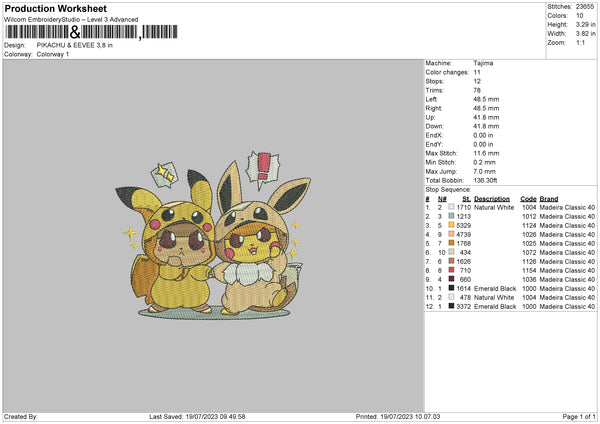Click the Emerald Black swatch in stop 10
This screenshot has height=424, width=600.
tap(452, 288)
